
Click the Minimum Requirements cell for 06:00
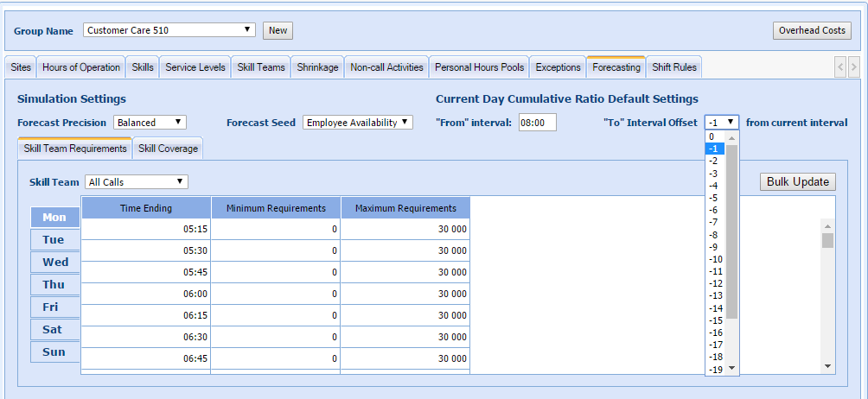(276, 294)
